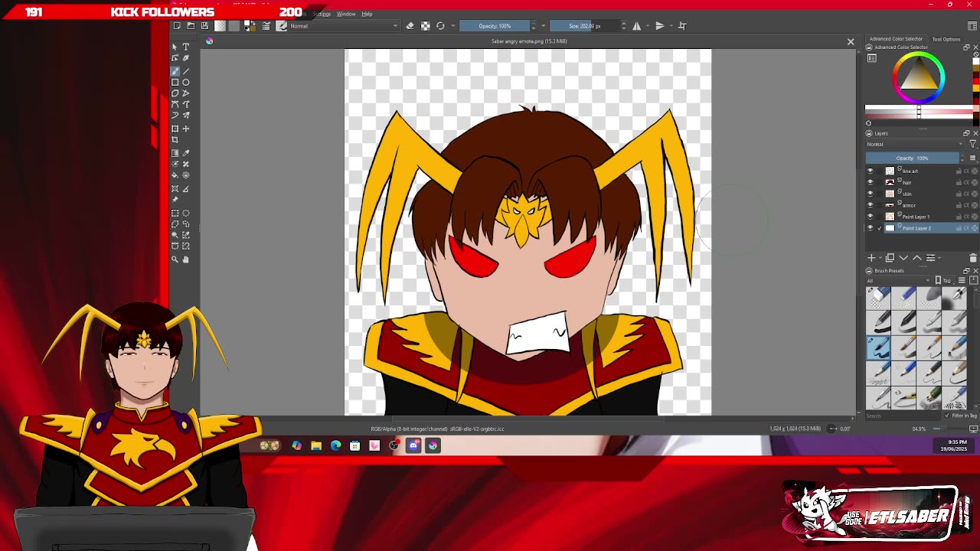This screenshot has width=980, height=551.
Task: Select the Pan hand tool
Action: coord(186,259)
